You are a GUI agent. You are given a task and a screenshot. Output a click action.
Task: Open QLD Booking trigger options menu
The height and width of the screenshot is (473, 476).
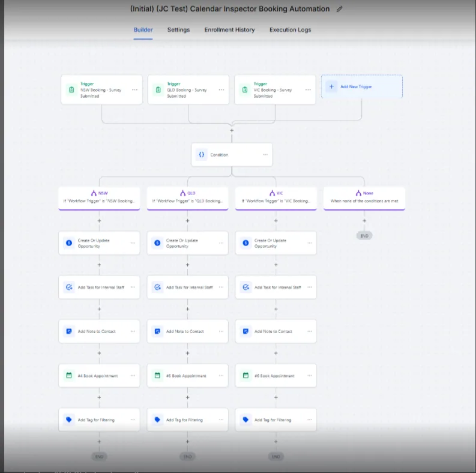click(221, 89)
